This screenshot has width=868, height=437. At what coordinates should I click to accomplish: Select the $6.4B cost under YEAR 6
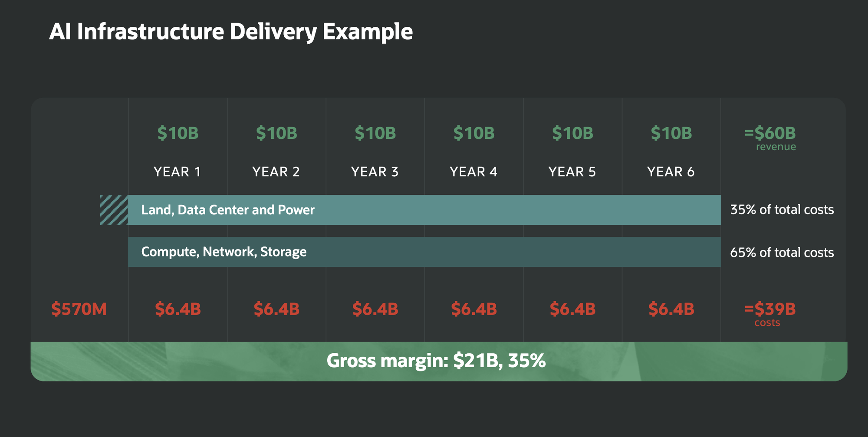[x=671, y=309]
